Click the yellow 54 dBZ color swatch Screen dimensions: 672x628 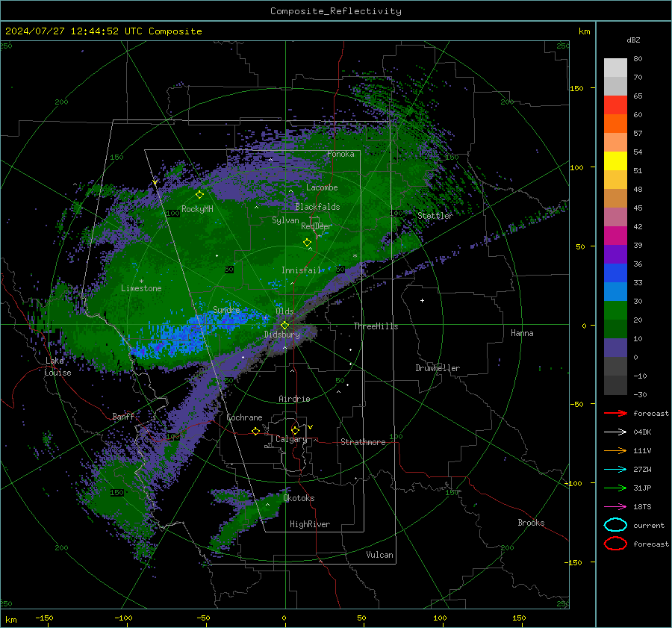tap(615, 161)
